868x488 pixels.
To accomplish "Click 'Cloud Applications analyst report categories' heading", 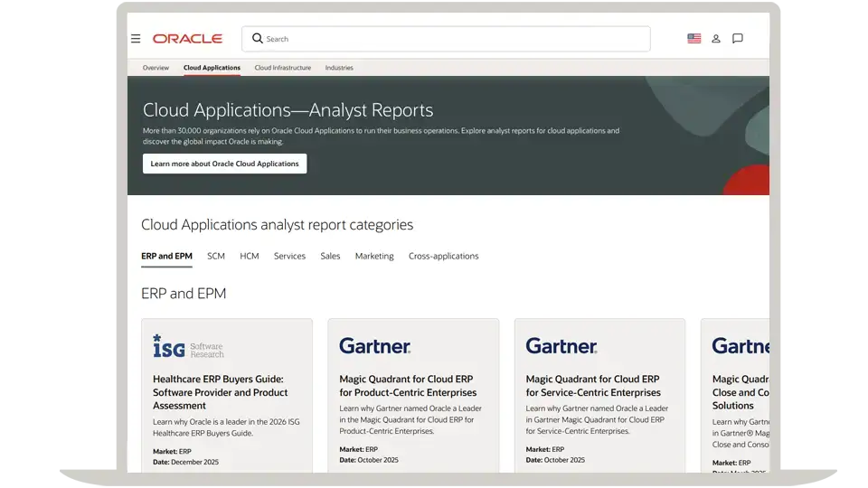I will tap(277, 225).
